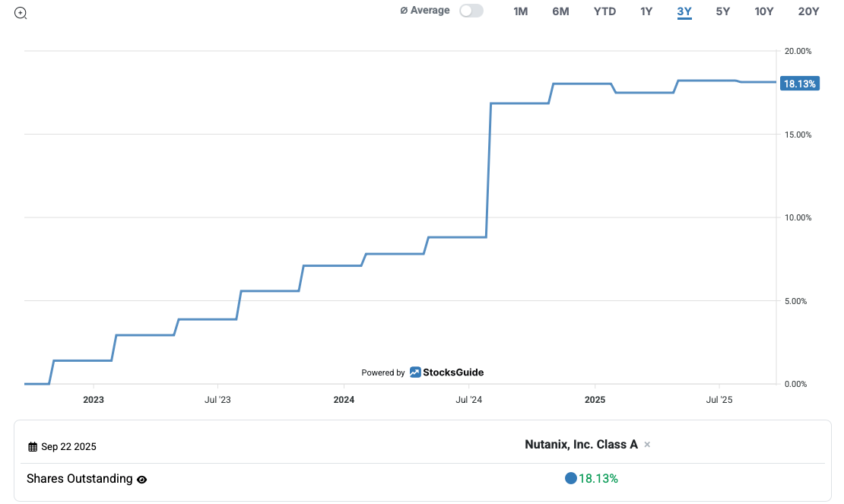The image size is (844, 504).
Task: Switch to the YTD range
Action: [x=604, y=11]
